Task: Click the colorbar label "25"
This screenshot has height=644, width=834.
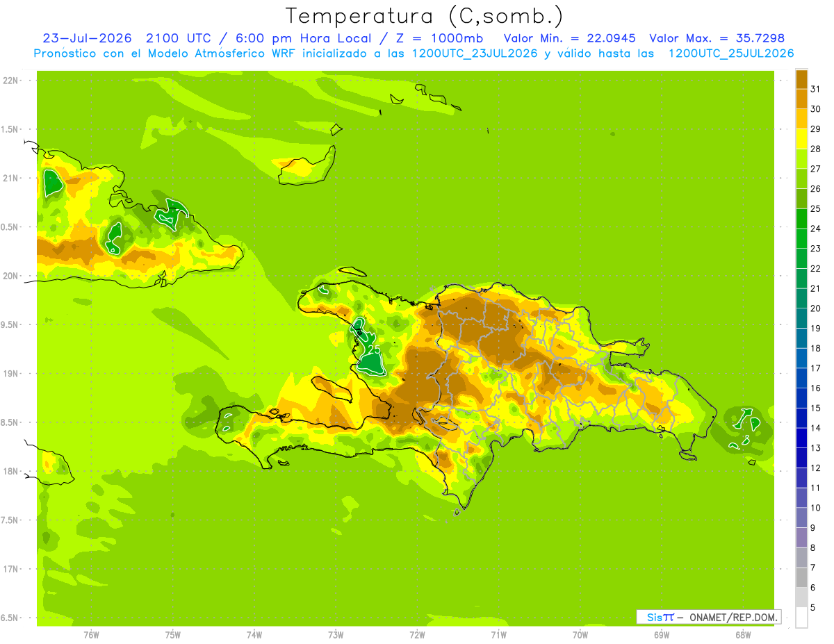Action: coord(815,208)
